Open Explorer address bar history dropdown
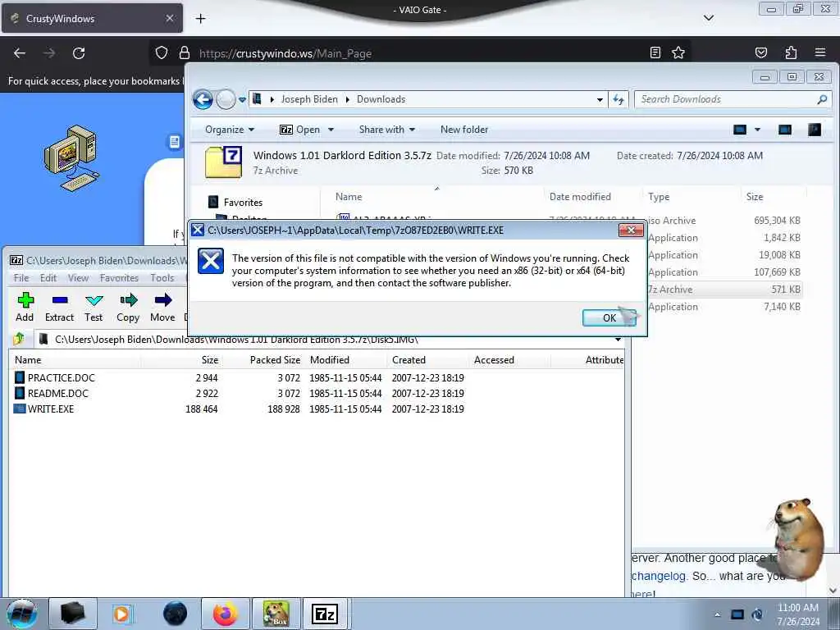 (x=600, y=99)
